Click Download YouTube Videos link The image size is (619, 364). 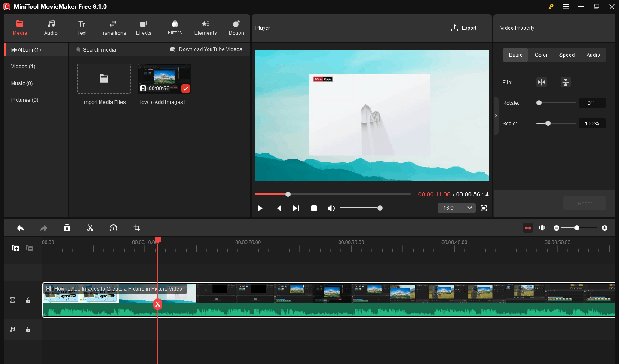pyautogui.click(x=206, y=49)
